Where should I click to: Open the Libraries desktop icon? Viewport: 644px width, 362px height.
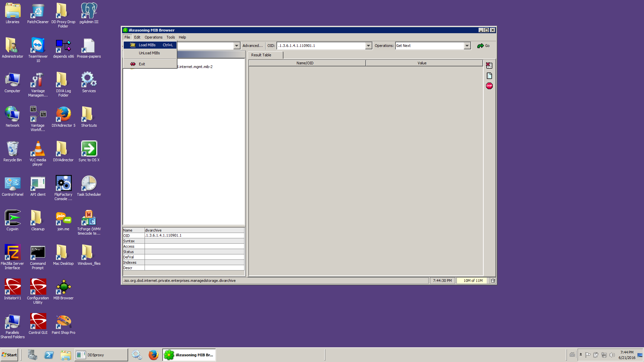[12, 13]
